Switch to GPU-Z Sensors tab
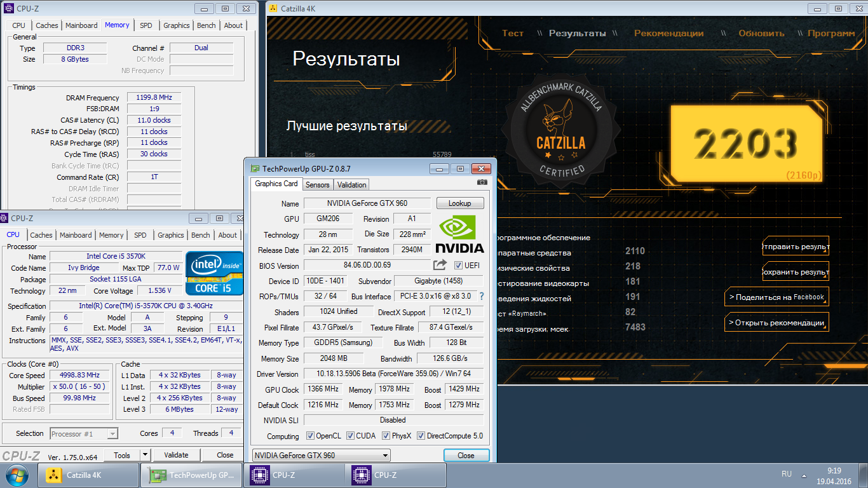The image size is (868, 488). [317, 185]
